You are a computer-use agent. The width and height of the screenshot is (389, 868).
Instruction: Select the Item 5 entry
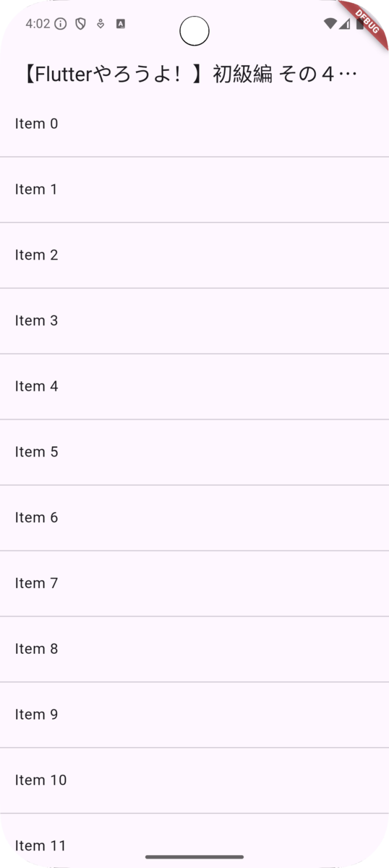(194, 452)
